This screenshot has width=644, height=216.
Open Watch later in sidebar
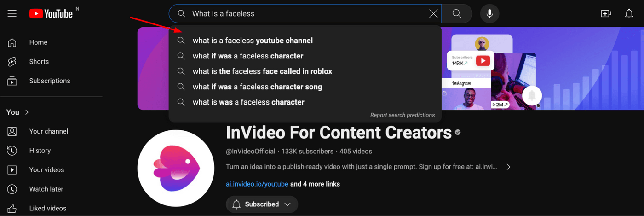click(x=46, y=189)
